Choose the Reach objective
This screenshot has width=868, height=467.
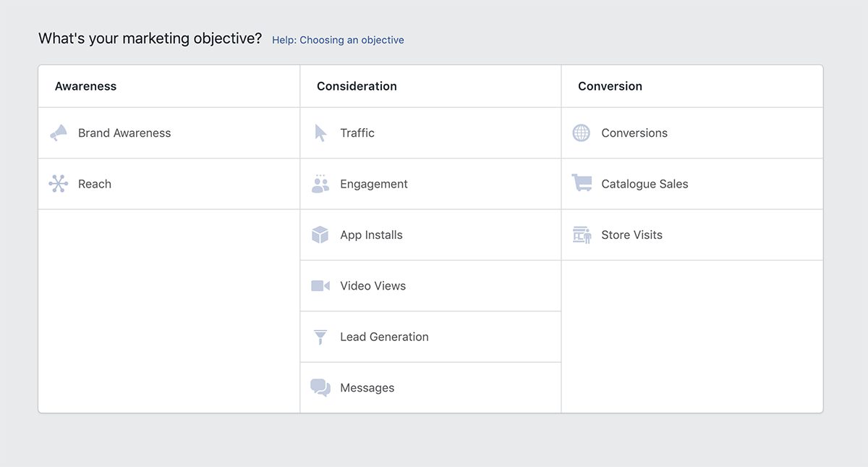tap(169, 184)
